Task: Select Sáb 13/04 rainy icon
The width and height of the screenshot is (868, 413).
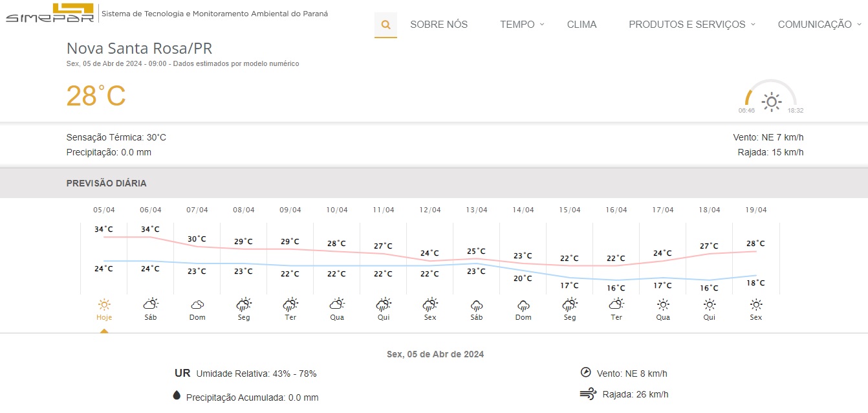Action: pos(477,304)
